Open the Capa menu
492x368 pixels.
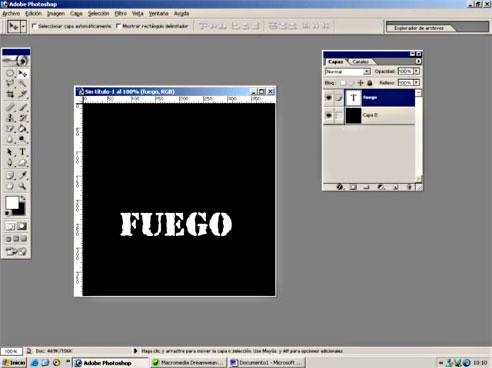click(x=76, y=13)
